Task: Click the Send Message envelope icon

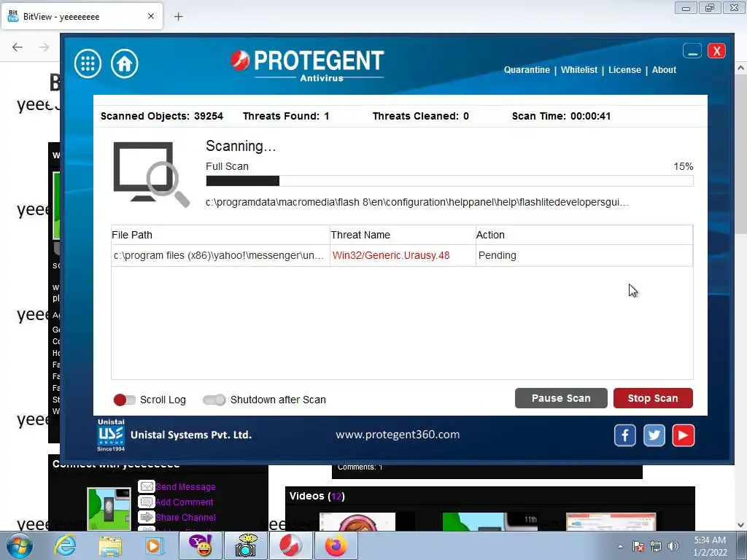Action: [146, 486]
